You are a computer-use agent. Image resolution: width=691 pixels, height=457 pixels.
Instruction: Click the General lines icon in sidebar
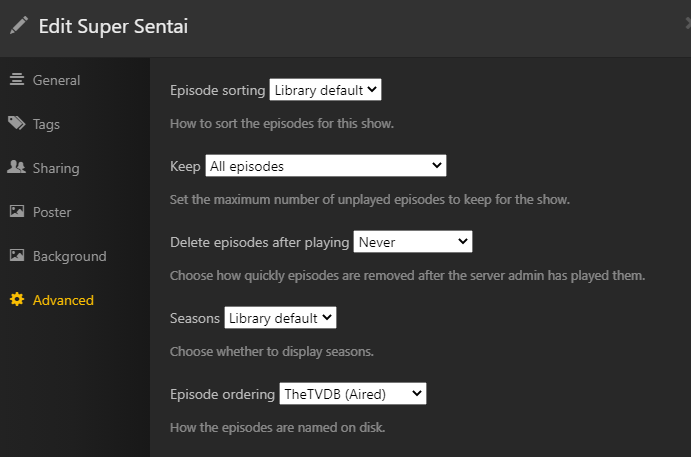point(17,80)
